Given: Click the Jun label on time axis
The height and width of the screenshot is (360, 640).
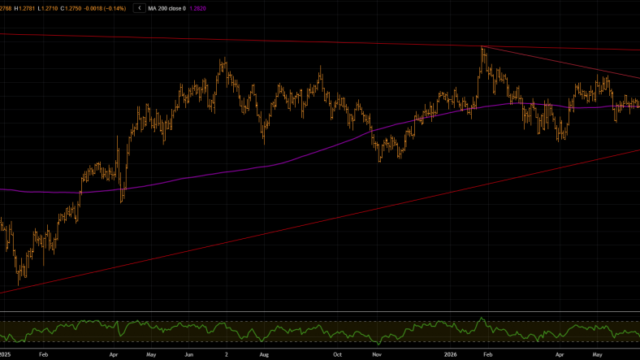Looking at the screenshot, I should click(189, 355).
